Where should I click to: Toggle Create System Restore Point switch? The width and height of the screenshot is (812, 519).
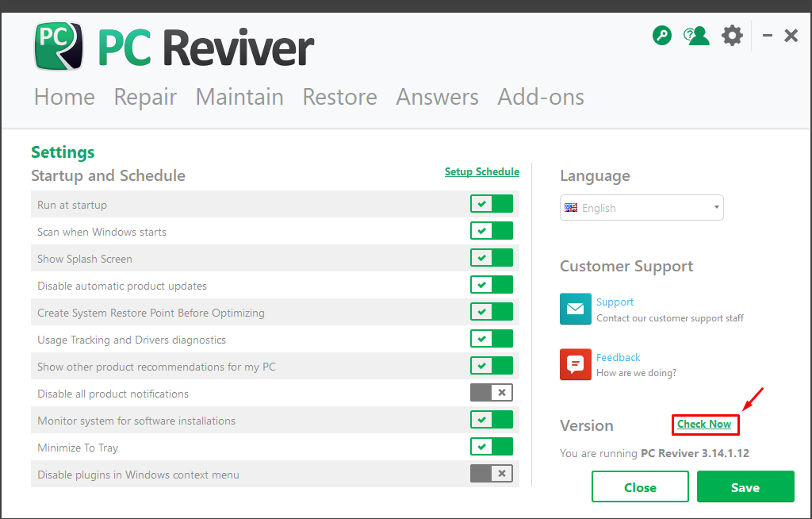pos(492,312)
